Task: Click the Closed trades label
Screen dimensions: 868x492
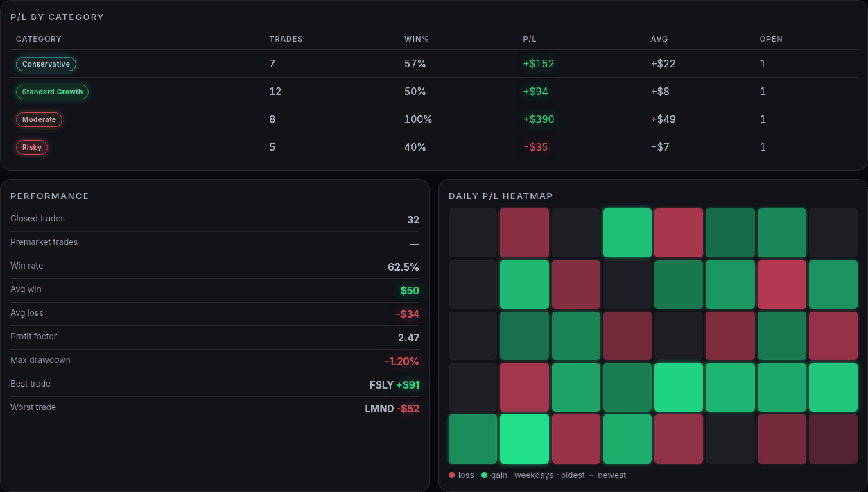Action: tap(37, 219)
